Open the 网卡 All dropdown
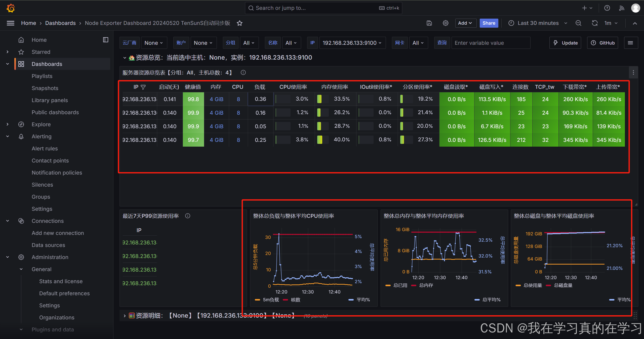644x339 pixels. tap(418, 43)
